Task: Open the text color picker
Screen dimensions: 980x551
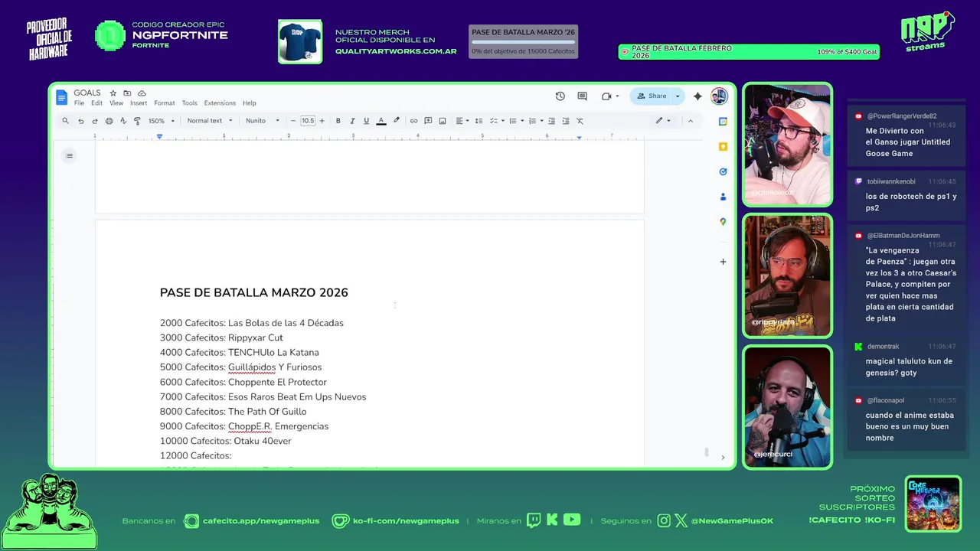Action: tap(381, 121)
